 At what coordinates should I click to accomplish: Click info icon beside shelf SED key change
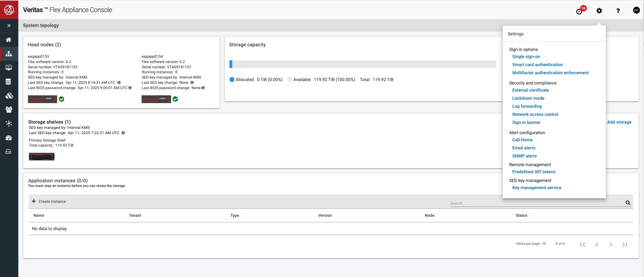pyautogui.click(x=123, y=133)
